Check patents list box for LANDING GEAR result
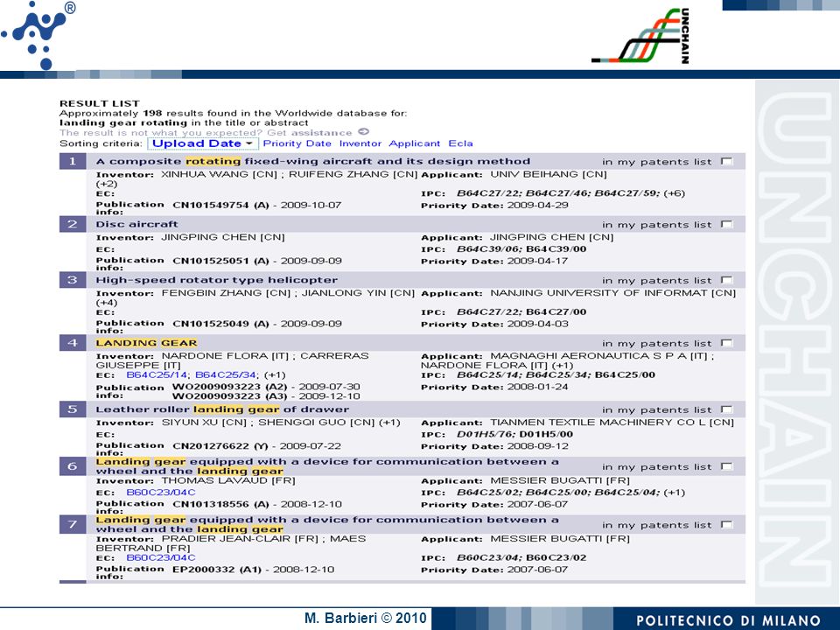The image size is (840, 630). (x=726, y=343)
